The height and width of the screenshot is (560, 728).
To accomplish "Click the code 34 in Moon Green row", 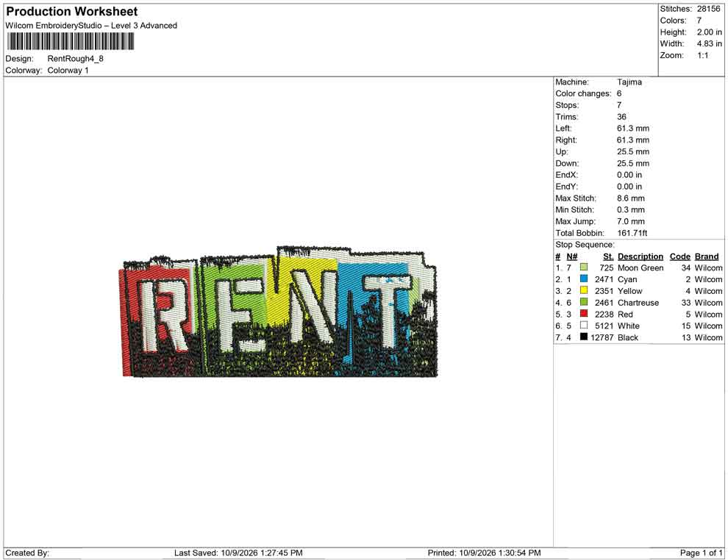I will coord(686,268).
